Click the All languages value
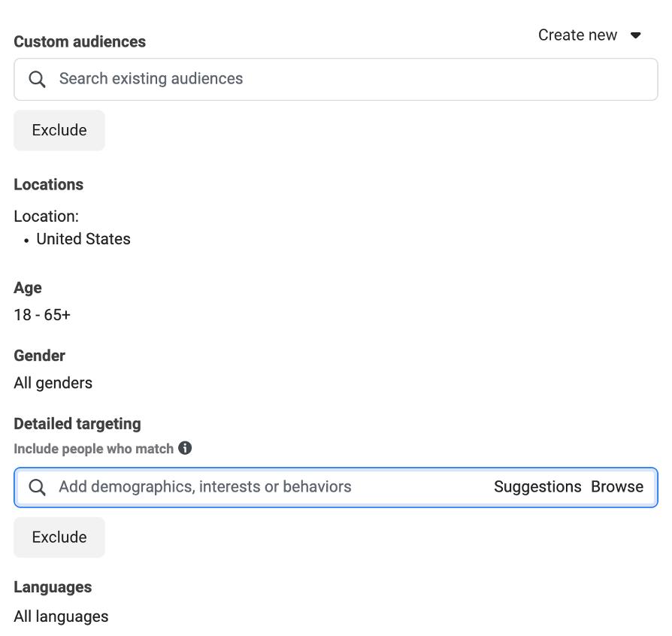The image size is (672, 636). coord(61,616)
